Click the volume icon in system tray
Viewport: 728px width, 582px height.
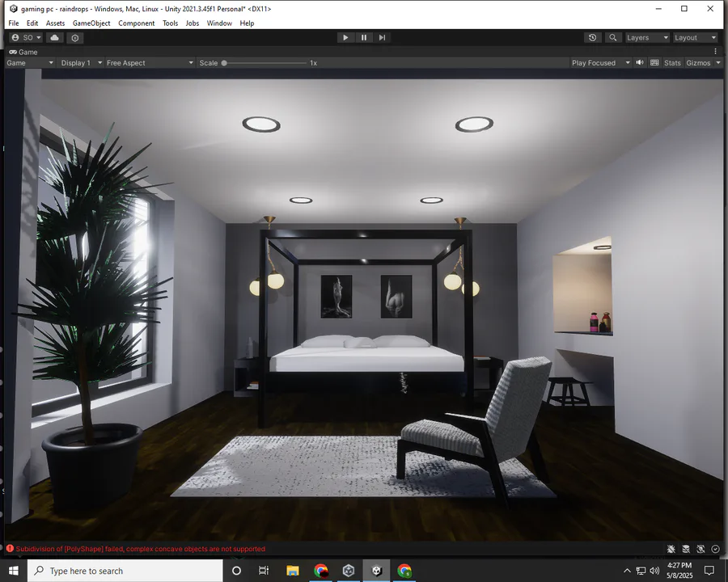point(654,571)
